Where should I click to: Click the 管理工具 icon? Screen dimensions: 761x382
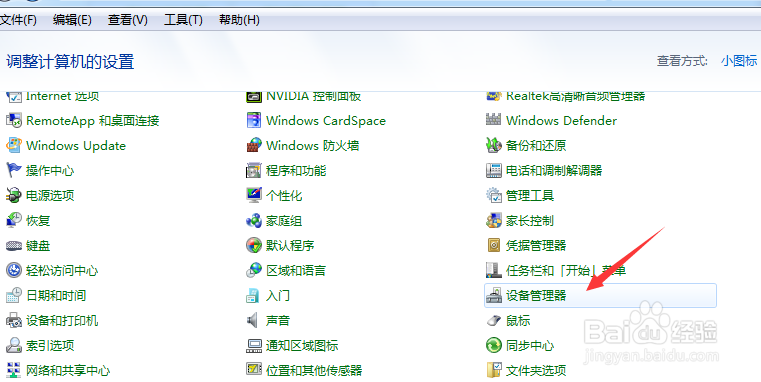[x=494, y=196]
